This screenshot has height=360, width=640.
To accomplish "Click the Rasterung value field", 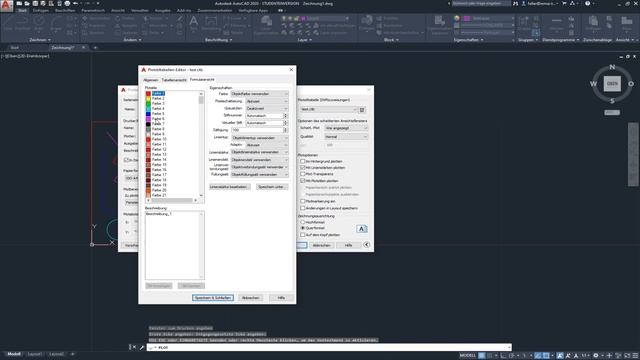I will pos(257,130).
